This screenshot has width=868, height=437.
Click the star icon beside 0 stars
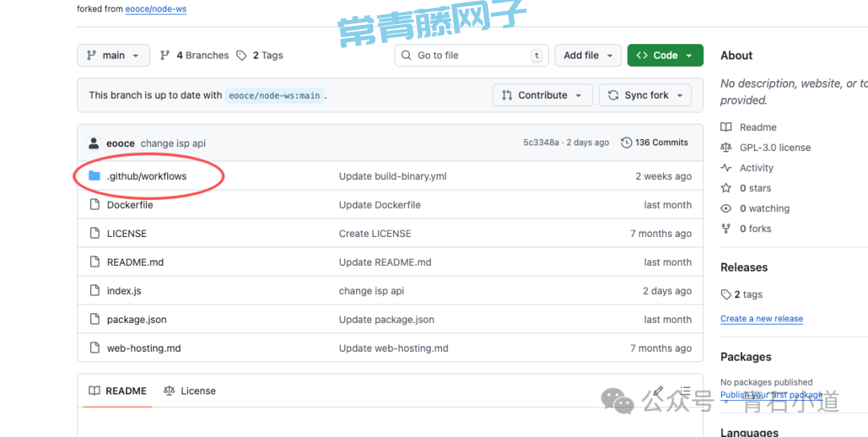(726, 188)
